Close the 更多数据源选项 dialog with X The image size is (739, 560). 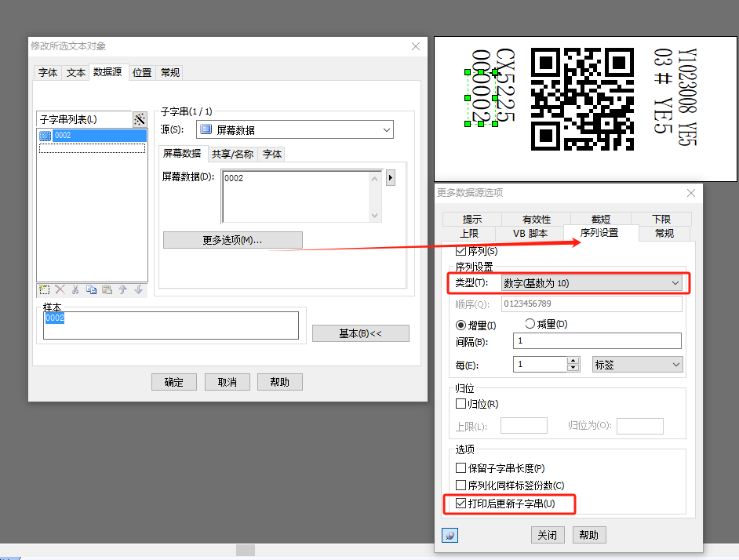click(x=691, y=193)
